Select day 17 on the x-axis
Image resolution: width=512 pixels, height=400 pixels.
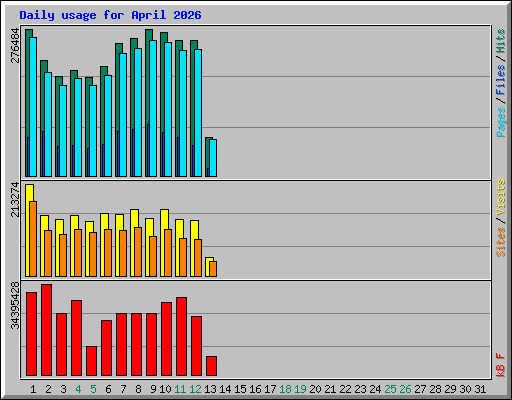tap(270, 389)
